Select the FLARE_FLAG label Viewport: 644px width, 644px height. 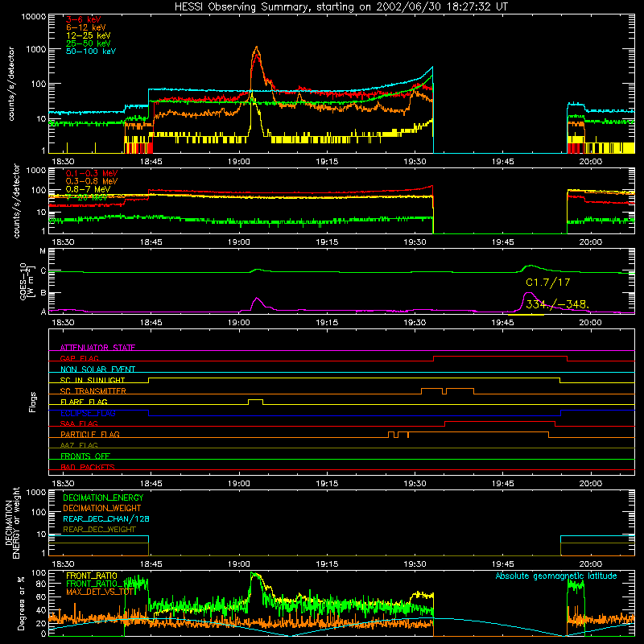click(84, 402)
